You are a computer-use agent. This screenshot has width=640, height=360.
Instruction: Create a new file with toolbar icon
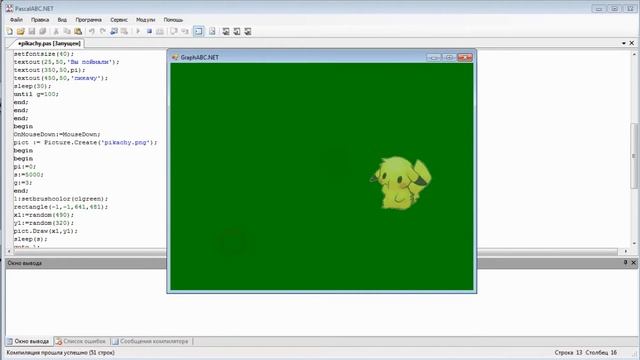tap(10, 31)
